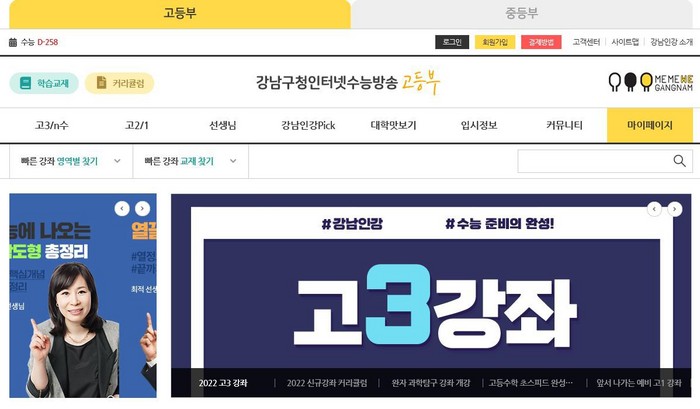
Task: Select 2022 신규강좌 커리큘럼 banner link
Action: point(327,383)
